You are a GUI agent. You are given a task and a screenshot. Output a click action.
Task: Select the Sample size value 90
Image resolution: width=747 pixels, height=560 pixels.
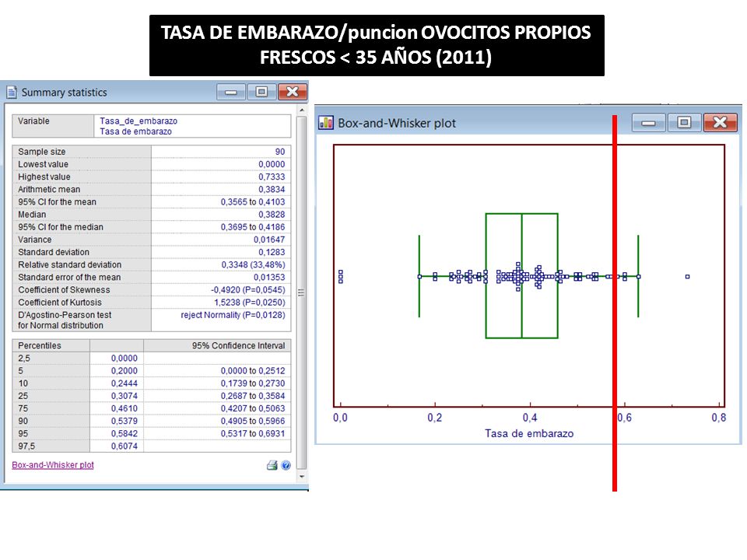coord(279,152)
